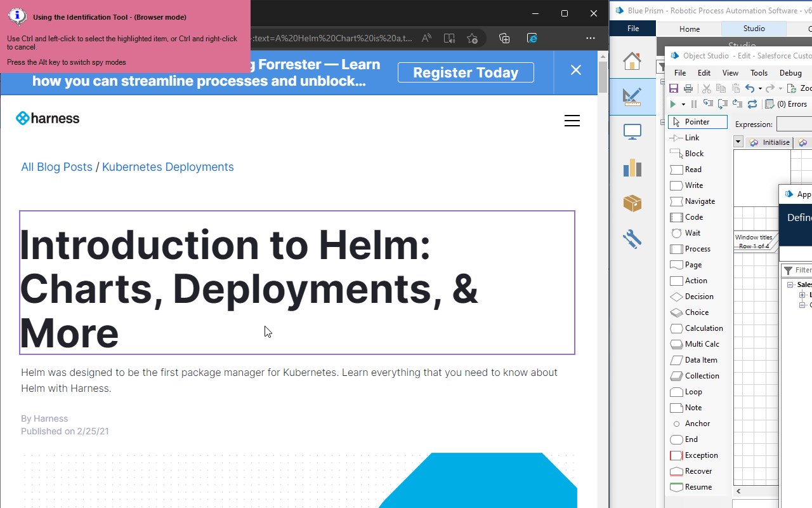Open the Object Studio Tools menu
Image resolution: width=812 pixels, height=508 pixels.
click(759, 73)
